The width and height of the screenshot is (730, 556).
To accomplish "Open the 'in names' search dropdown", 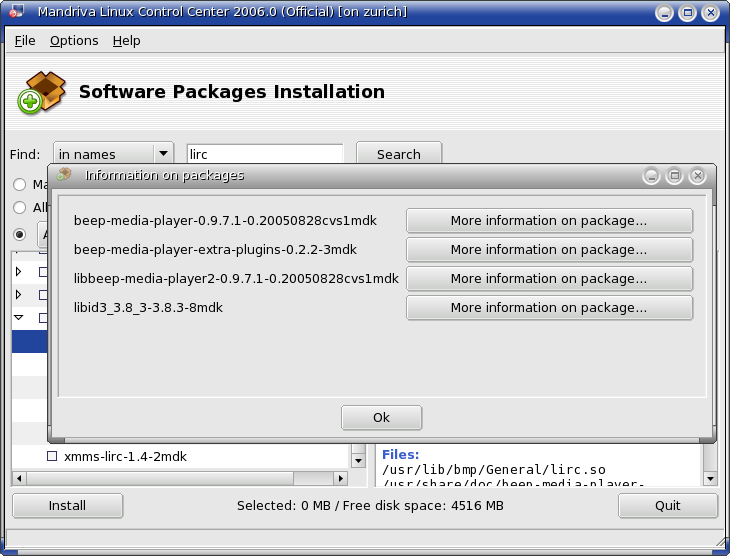I will 114,153.
